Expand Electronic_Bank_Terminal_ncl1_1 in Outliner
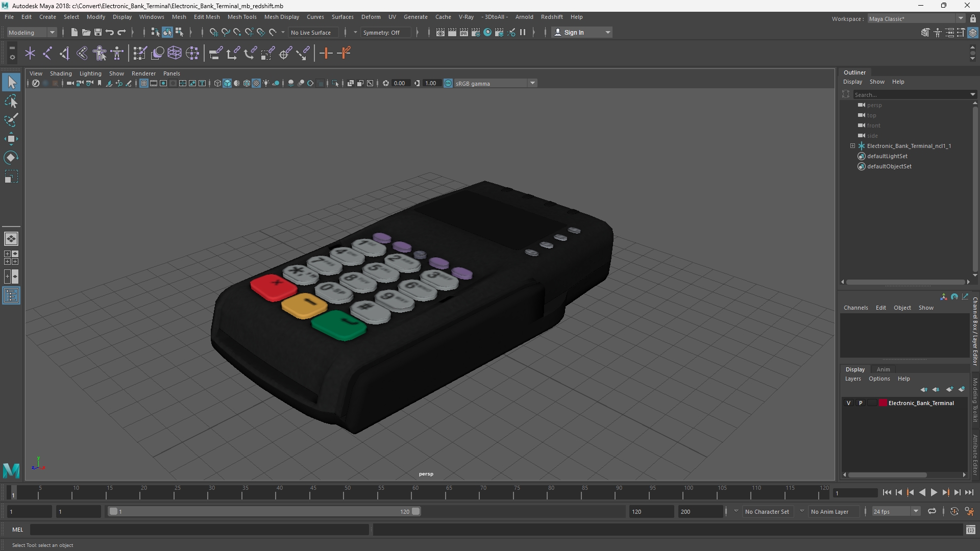 (852, 146)
